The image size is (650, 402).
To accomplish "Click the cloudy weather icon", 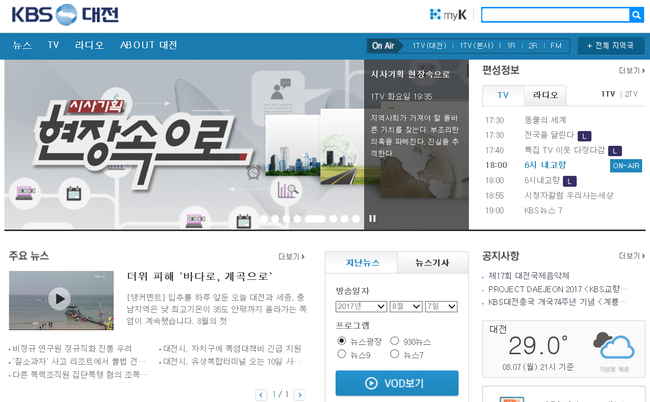I will pyautogui.click(x=613, y=348).
